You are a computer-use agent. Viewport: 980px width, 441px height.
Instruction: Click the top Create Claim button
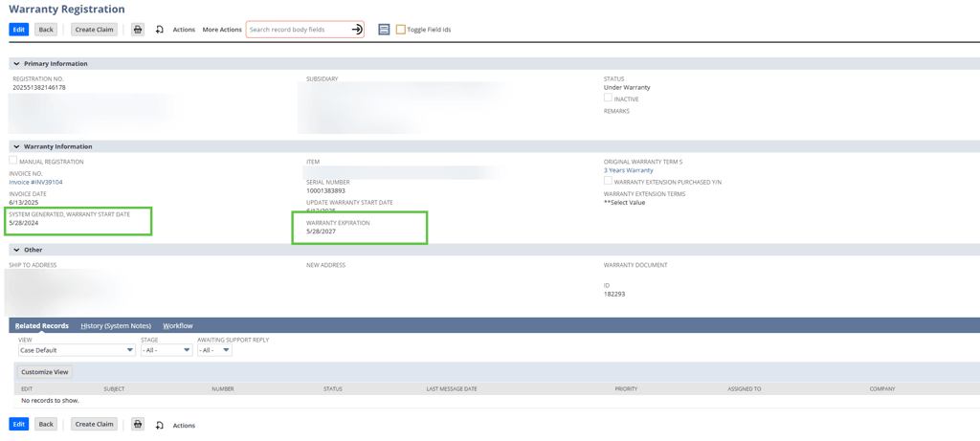pos(95,30)
